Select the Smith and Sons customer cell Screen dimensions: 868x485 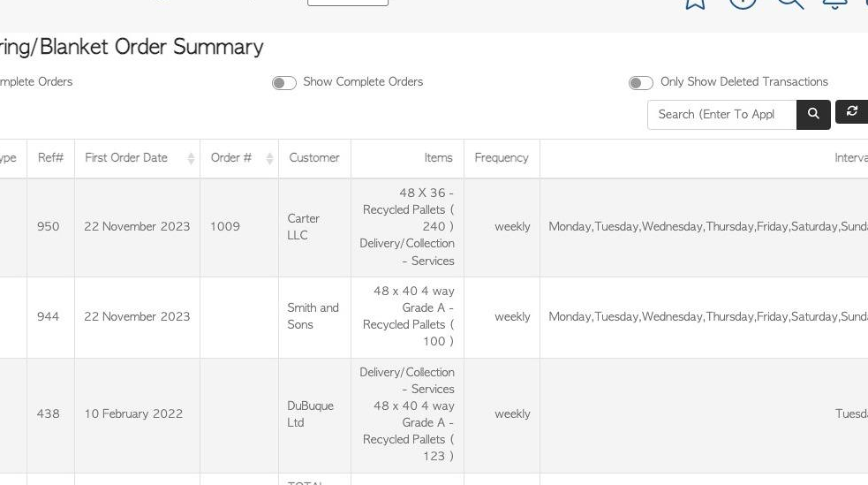314,316
